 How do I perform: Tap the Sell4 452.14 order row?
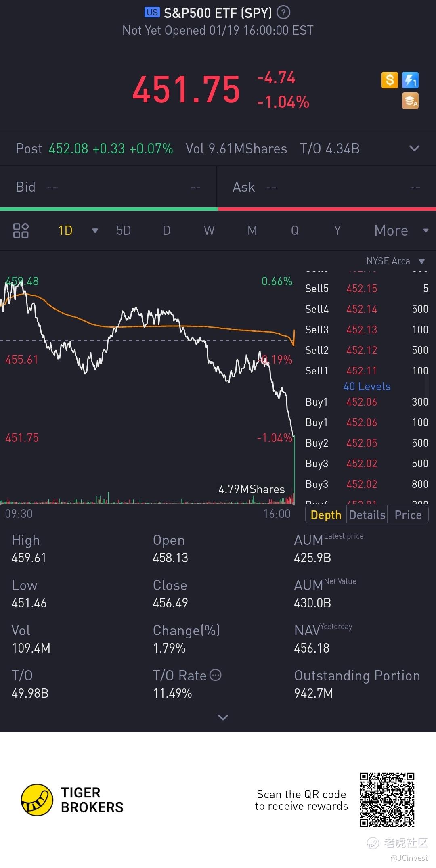click(x=367, y=309)
